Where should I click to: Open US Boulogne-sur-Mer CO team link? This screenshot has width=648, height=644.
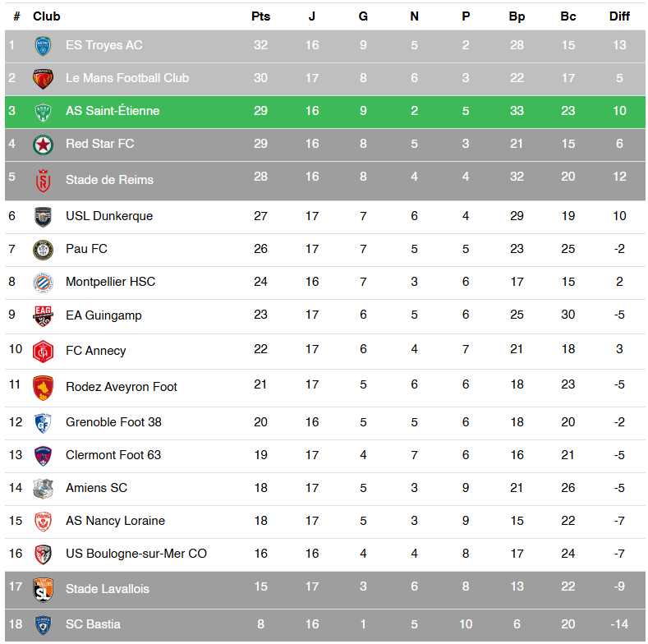tap(136, 554)
